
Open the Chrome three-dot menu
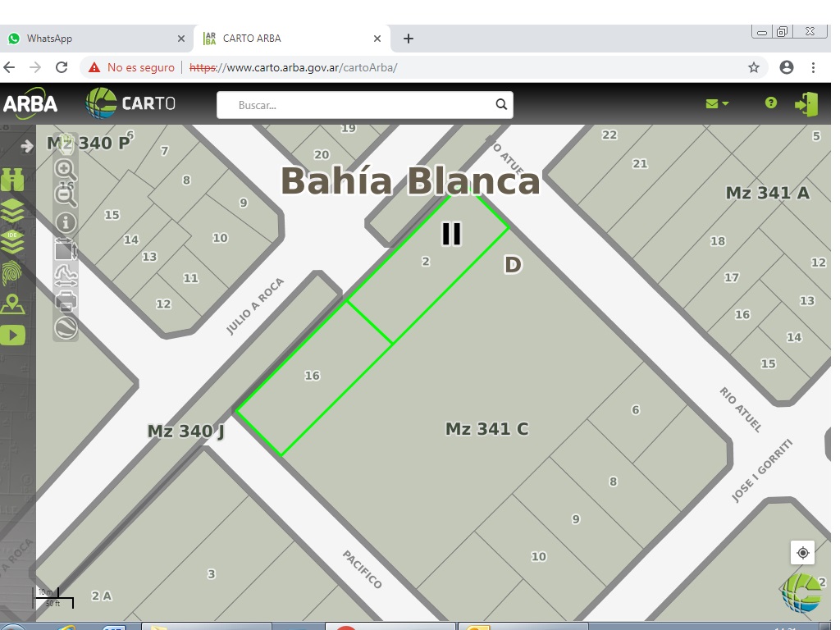pos(813,67)
